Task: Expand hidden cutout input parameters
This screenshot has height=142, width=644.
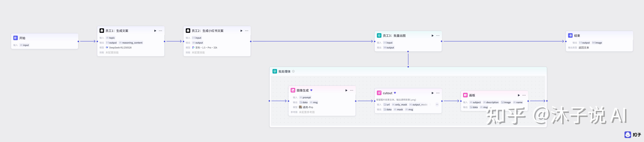Action: tap(437, 104)
